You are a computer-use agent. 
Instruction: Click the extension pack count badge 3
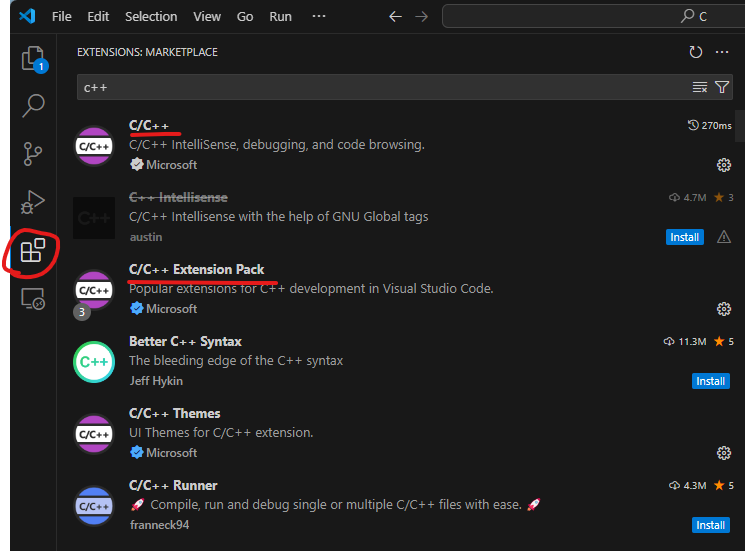coord(82,312)
